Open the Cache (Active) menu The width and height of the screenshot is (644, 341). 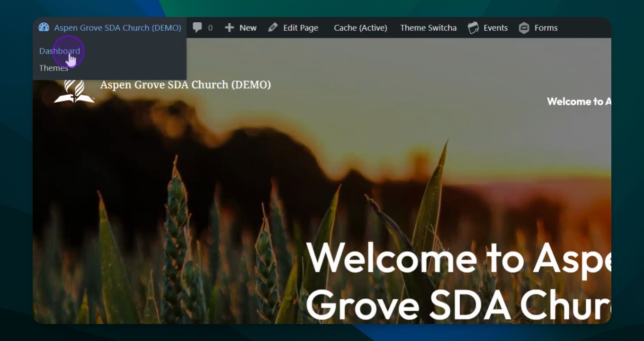(360, 28)
